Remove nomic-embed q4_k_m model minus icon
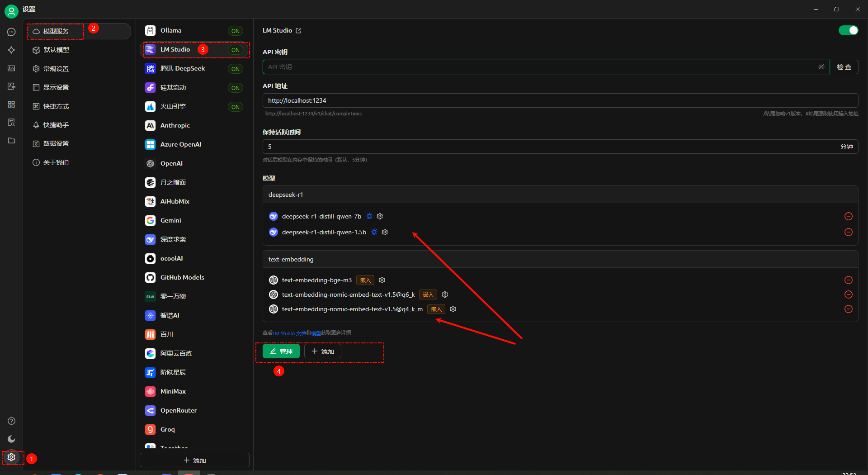The image size is (868, 475). (x=849, y=309)
